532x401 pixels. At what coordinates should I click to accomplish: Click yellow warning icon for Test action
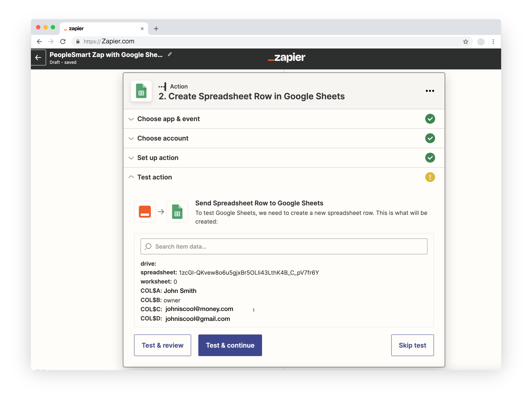(430, 177)
